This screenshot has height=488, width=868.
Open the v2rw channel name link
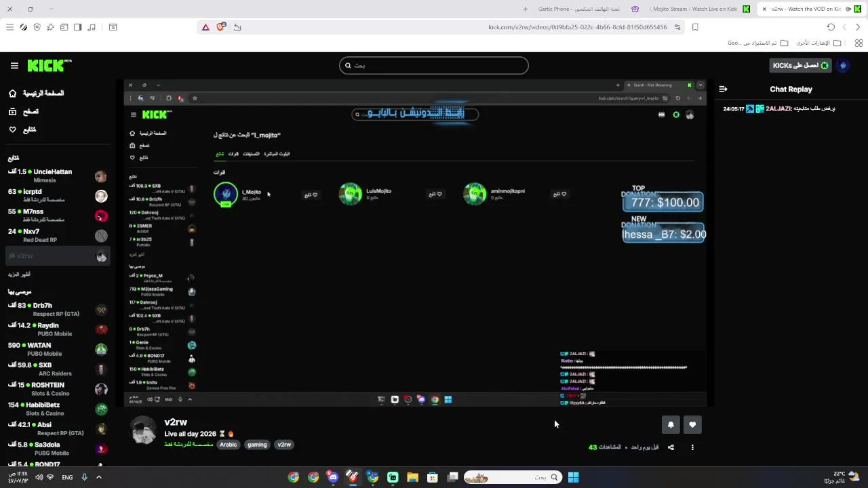(176, 422)
